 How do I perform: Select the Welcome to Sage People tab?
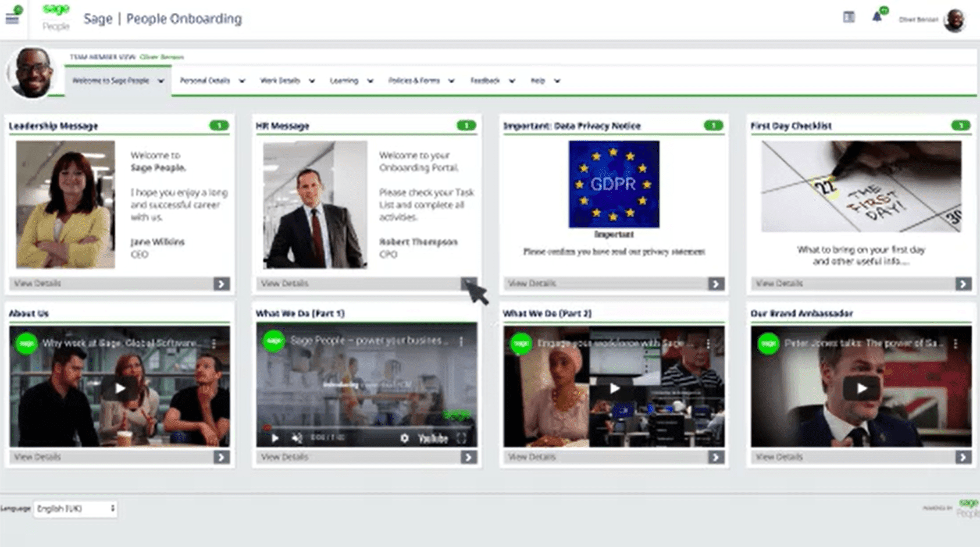click(117, 81)
